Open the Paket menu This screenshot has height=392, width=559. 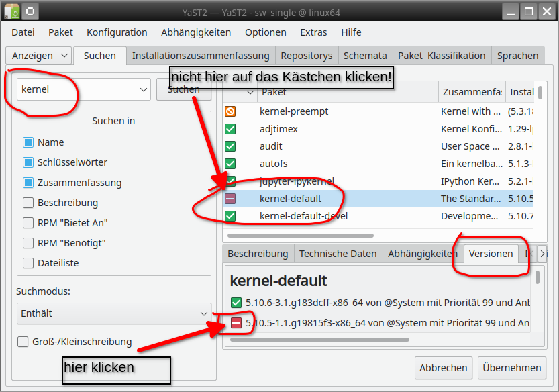click(x=60, y=32)
